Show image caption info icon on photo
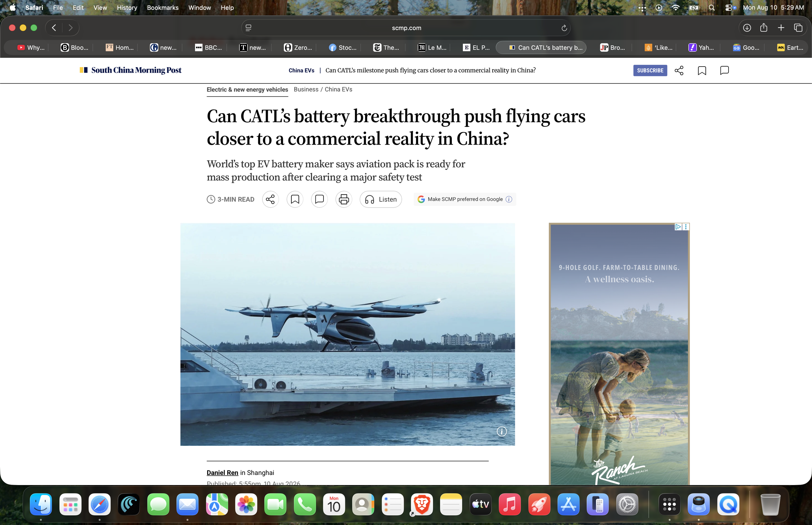 [501, 431]
